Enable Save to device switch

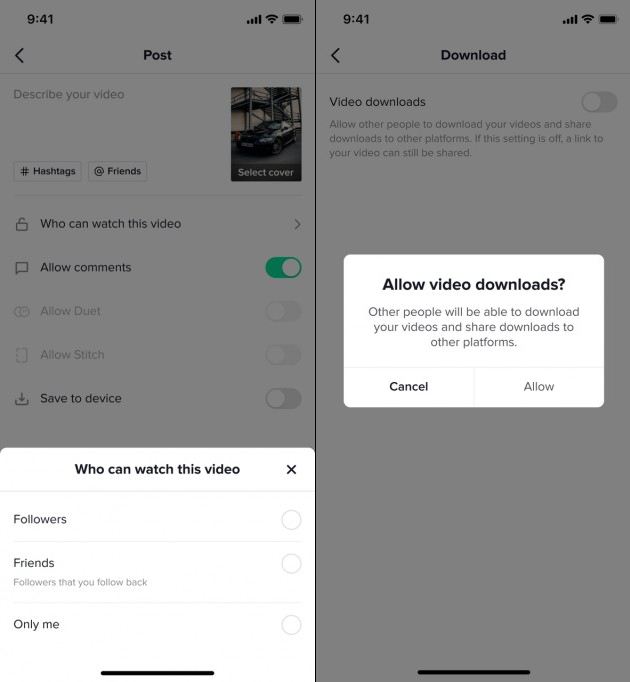coord(283,398)
